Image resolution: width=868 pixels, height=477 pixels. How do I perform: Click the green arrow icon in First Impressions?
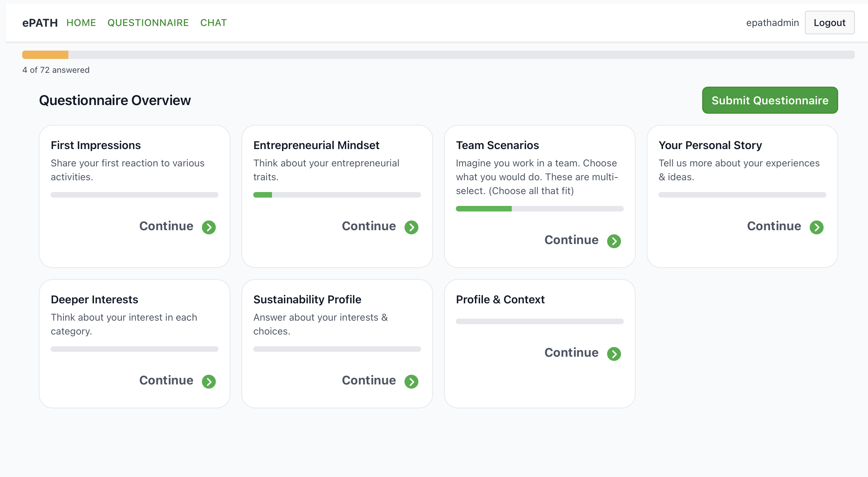click(209, 227)
